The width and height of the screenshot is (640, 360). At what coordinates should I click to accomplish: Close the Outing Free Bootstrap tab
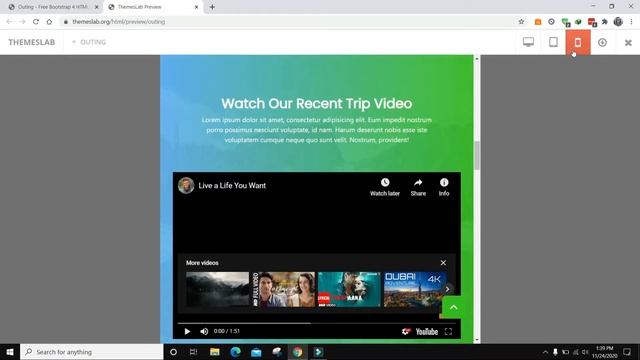tap(96, 7)
